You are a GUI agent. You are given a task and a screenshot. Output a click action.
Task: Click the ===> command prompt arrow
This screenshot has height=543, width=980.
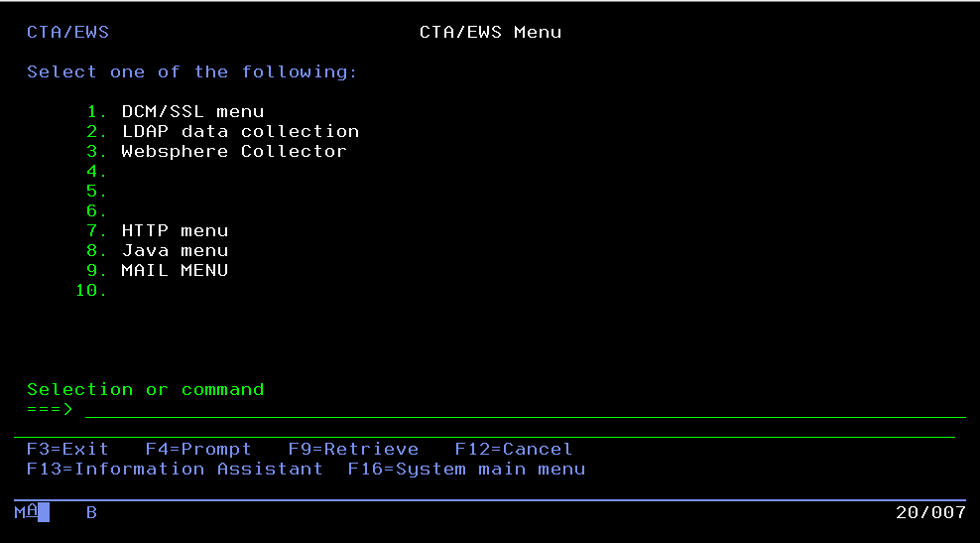(50, 410)
